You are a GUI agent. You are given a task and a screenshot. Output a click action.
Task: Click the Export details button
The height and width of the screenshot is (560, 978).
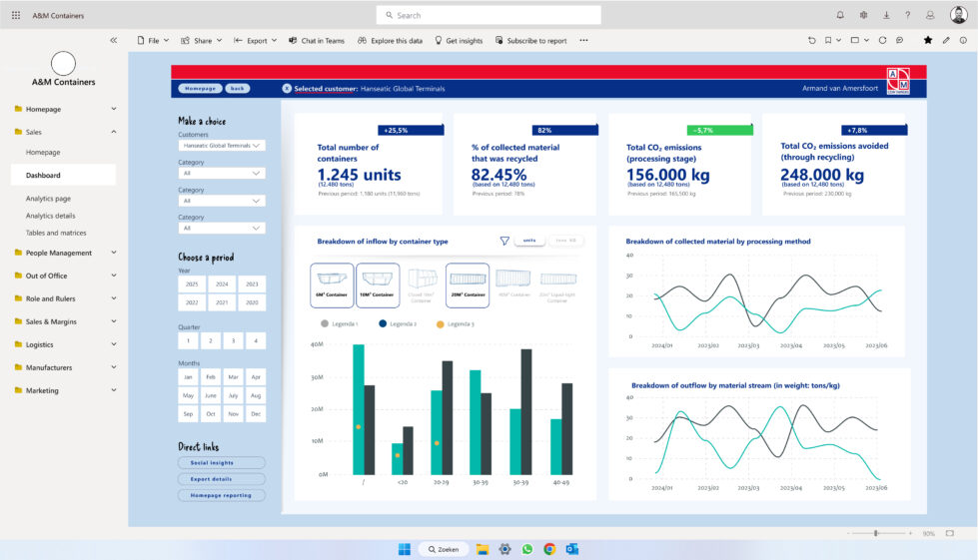tap(222, 479)
